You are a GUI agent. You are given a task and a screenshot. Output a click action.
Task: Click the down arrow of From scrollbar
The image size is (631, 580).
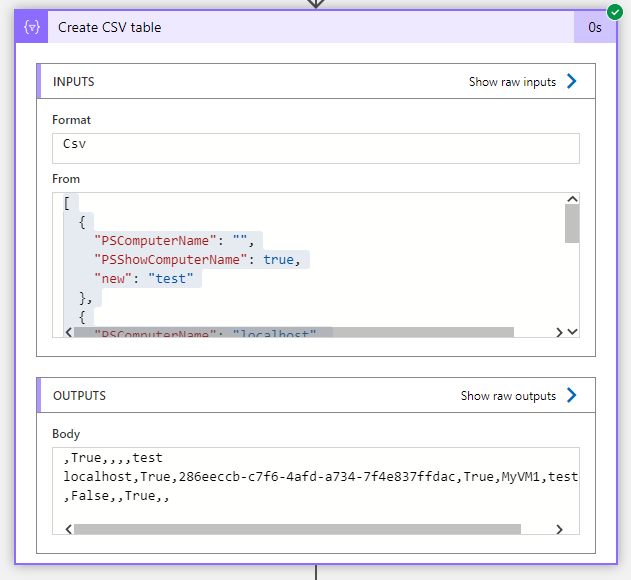point(572,332)
